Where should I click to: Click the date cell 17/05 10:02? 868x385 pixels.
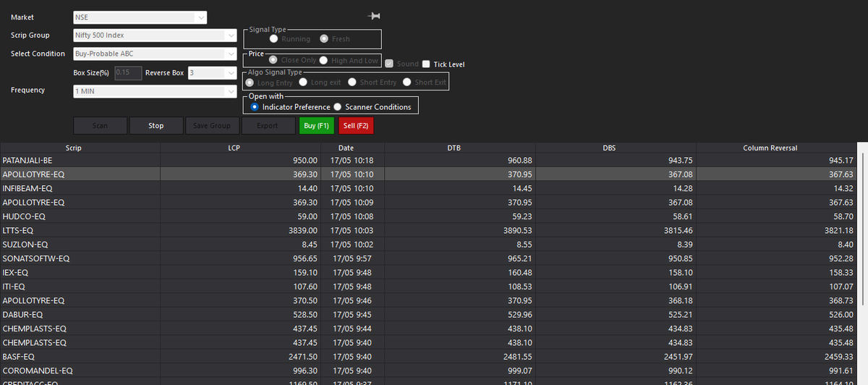(352, 244)
